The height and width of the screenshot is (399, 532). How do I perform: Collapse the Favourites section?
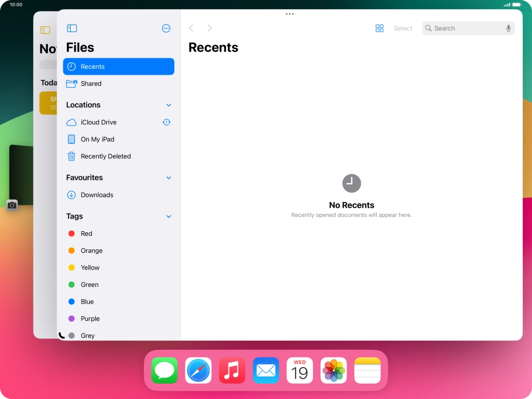168,178
